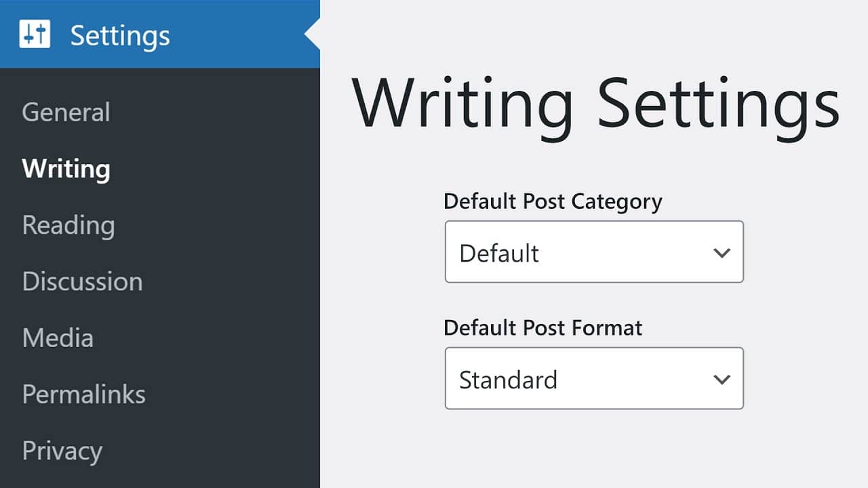This screenshot has height=488, width=868.
Task: Click the selected value "Standard" in the combo box
Action: (x=508, y=380)
